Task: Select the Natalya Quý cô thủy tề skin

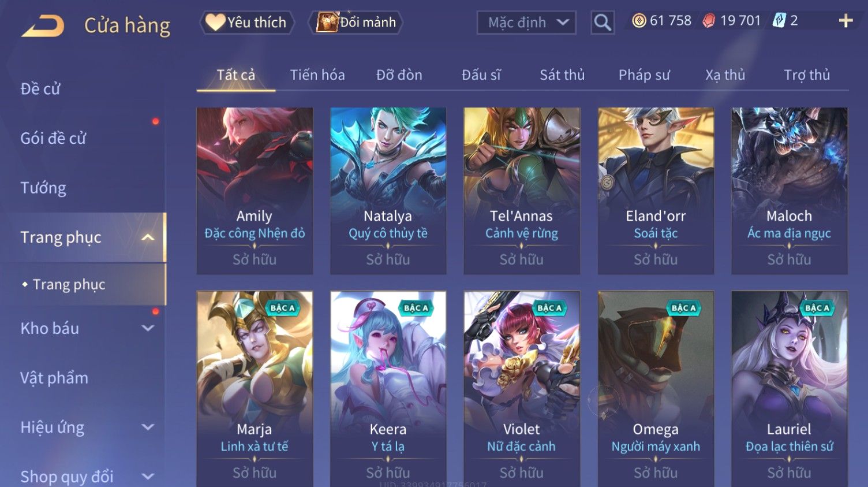Action: [388, 191]
